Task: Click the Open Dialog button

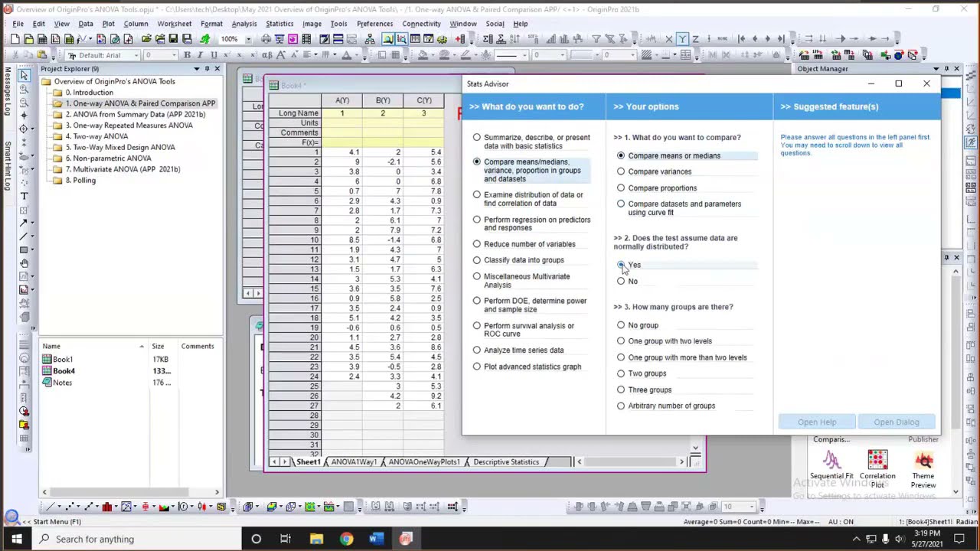Action: coord(896,422)
